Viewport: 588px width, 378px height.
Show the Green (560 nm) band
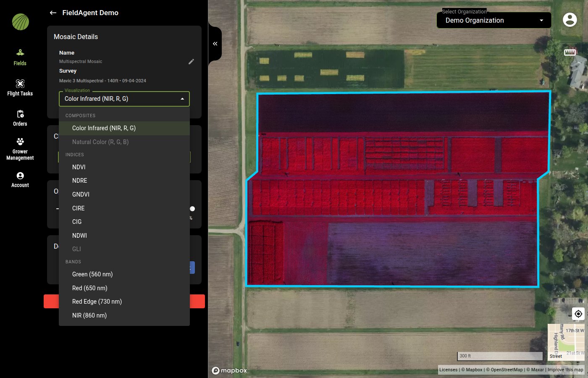pyautogui.click(x=124, y=274)
